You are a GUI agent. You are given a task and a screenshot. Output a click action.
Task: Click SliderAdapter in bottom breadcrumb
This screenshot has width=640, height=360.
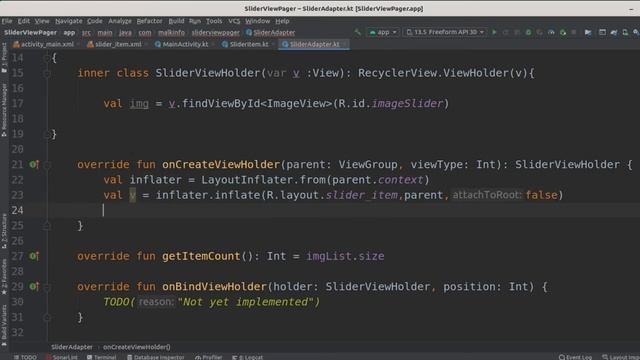pyautogui.click(x=72, y=347)
